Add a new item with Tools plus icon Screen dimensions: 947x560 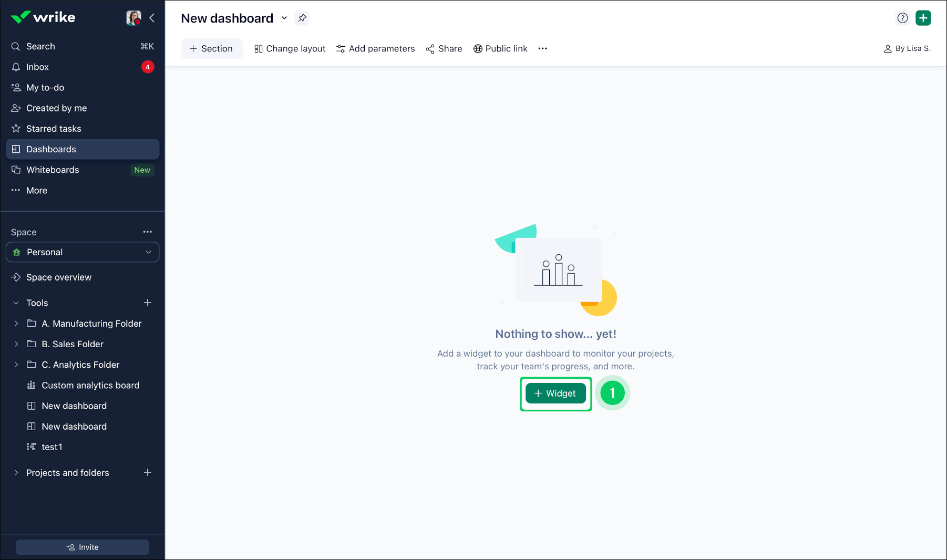[148, 303]
